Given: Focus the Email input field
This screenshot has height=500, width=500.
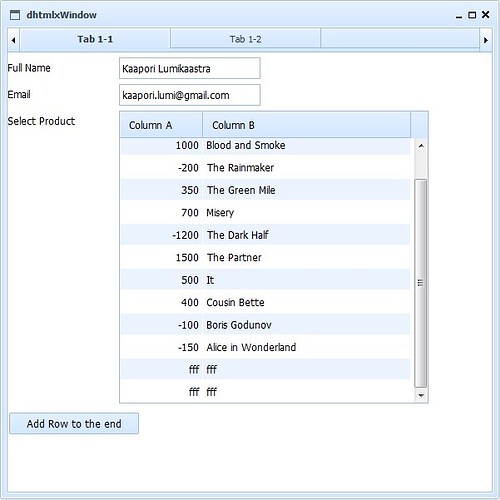Looking at the screenshot, I should [x=190, y=95].
